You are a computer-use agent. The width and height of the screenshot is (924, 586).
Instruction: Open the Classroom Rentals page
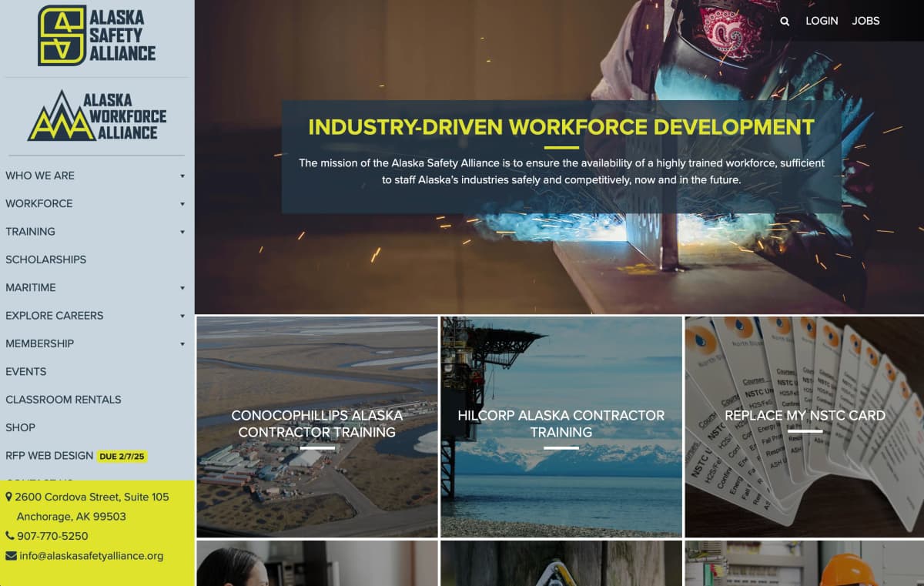63,399
